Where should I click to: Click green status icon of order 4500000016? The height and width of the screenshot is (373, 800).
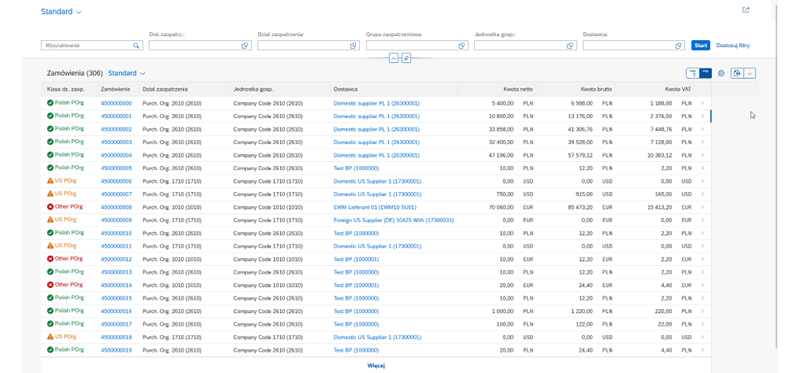50,311
